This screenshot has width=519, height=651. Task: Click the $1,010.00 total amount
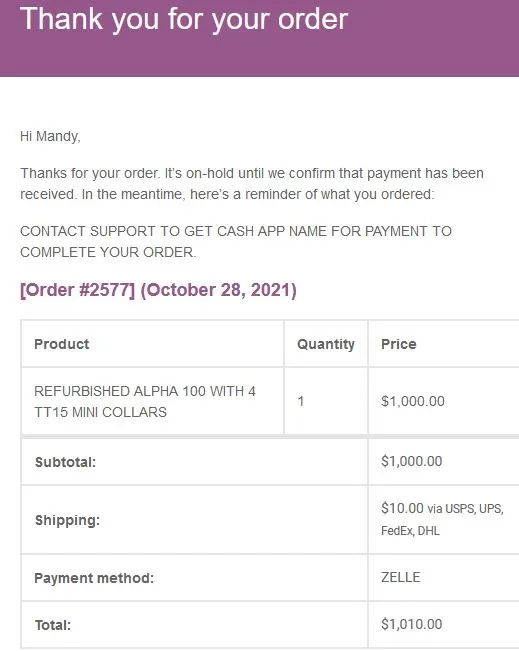[411, 624]
